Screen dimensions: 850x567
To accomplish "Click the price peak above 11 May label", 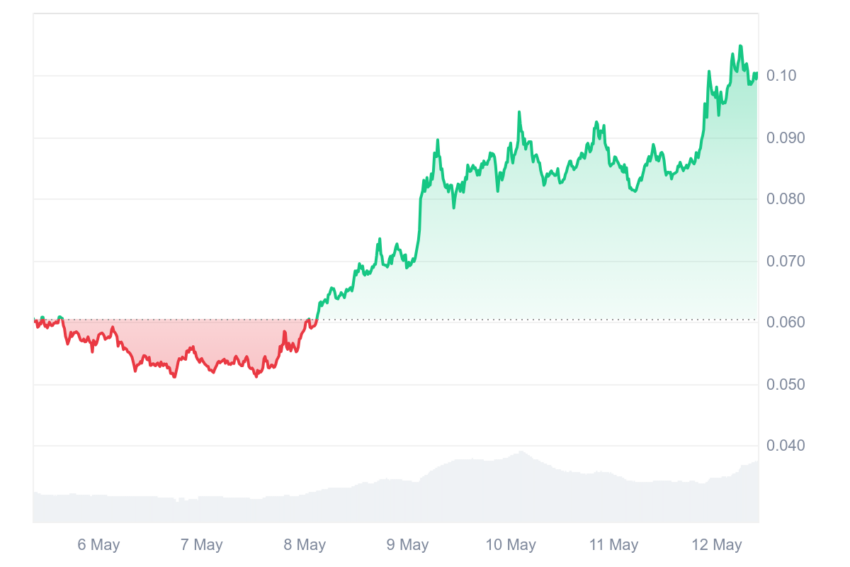I will 597,123.
